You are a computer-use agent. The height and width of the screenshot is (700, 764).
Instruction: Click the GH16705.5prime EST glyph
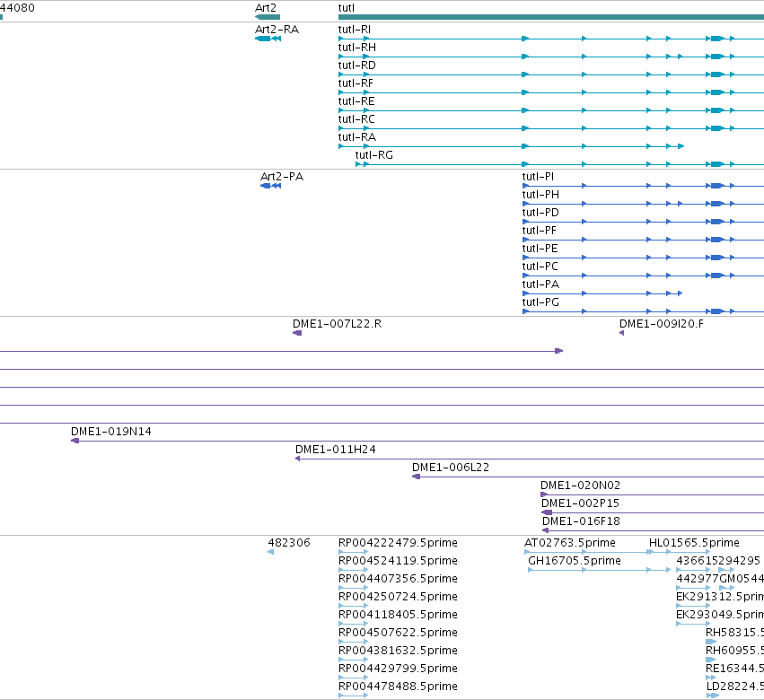(600, 571)
